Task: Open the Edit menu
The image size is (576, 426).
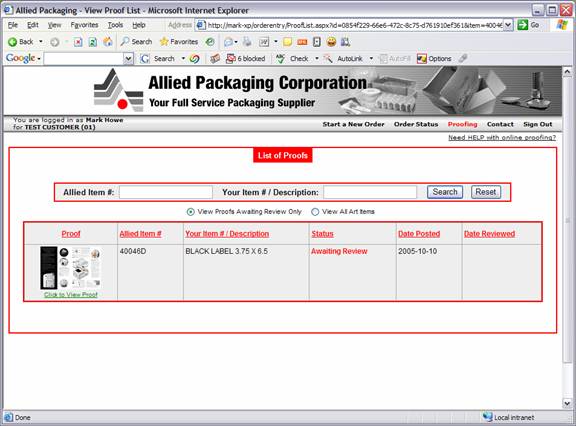Action: (x=33, y=25)
